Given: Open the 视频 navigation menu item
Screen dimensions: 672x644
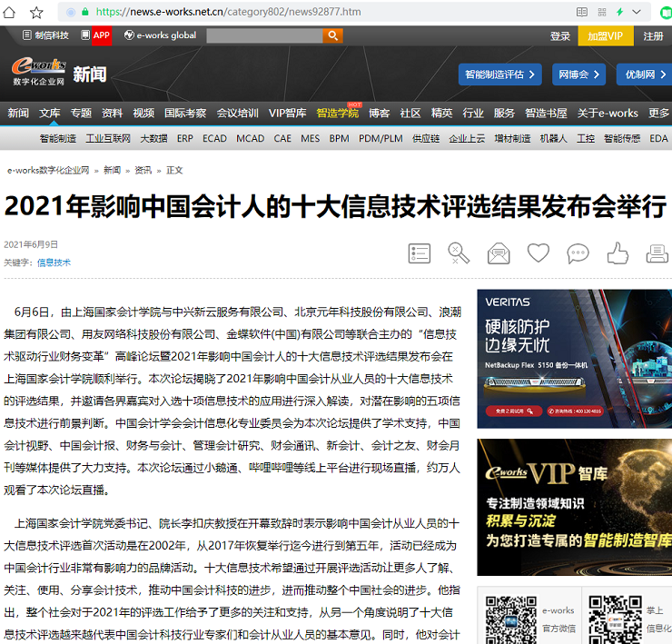Looking at the screenshot, I should coord(143,114).
